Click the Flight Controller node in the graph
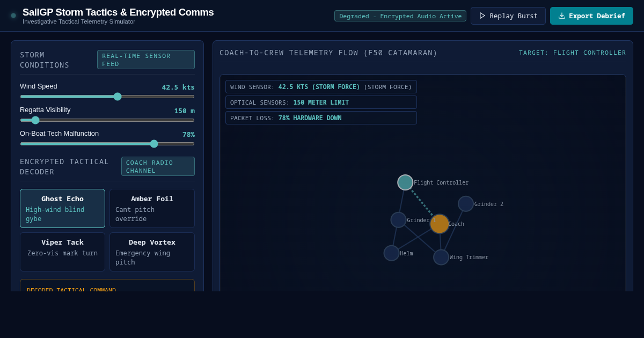The height and width of the screenshot is (338, 644). pos(405,182)
